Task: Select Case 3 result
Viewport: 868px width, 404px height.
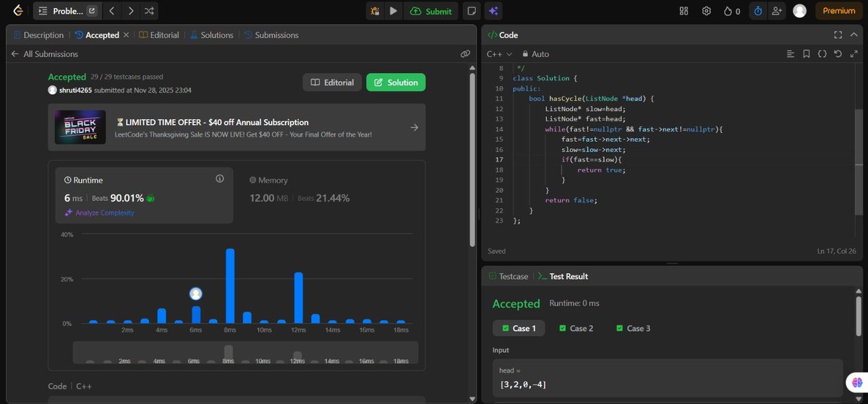Action: [x=633, y=328]
